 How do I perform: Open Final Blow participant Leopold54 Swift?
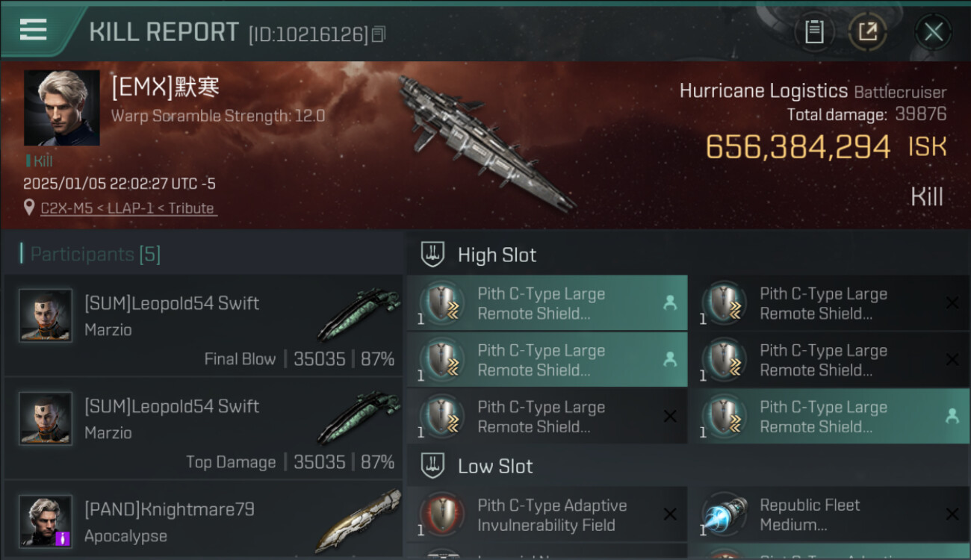pos(203,325)
